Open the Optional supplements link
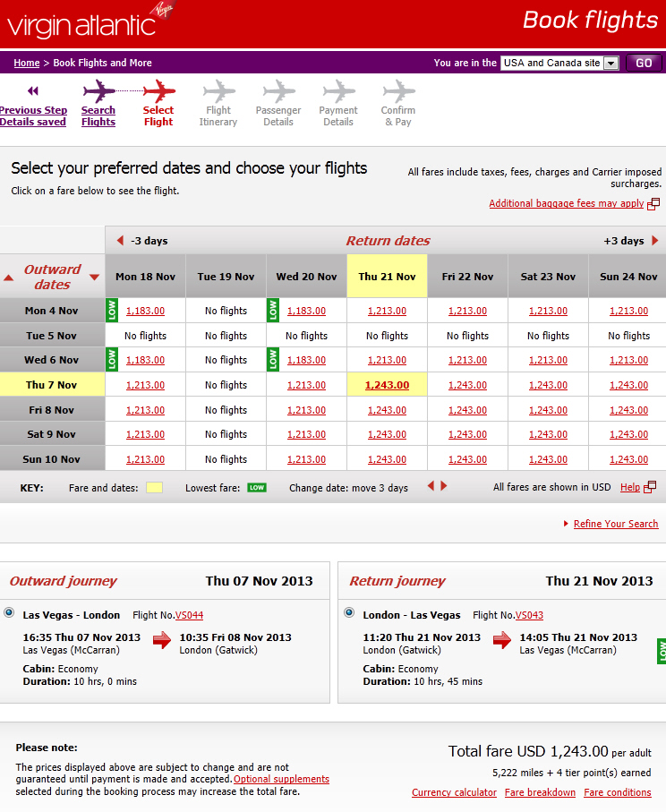Viewport: 666px width, 812px height. [x=281, y=779]
